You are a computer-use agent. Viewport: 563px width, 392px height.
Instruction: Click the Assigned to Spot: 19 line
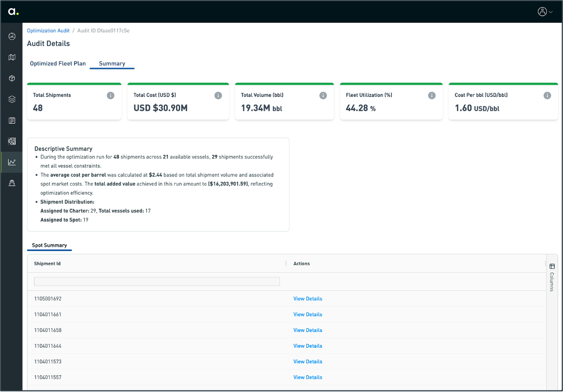tap(64, 220)
